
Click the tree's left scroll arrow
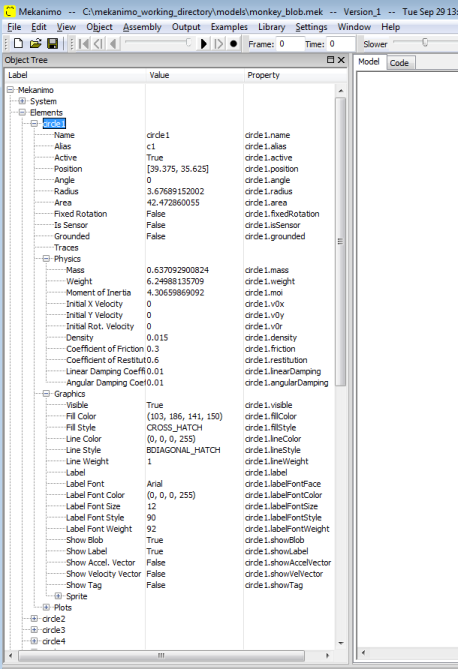coord(10,655)
